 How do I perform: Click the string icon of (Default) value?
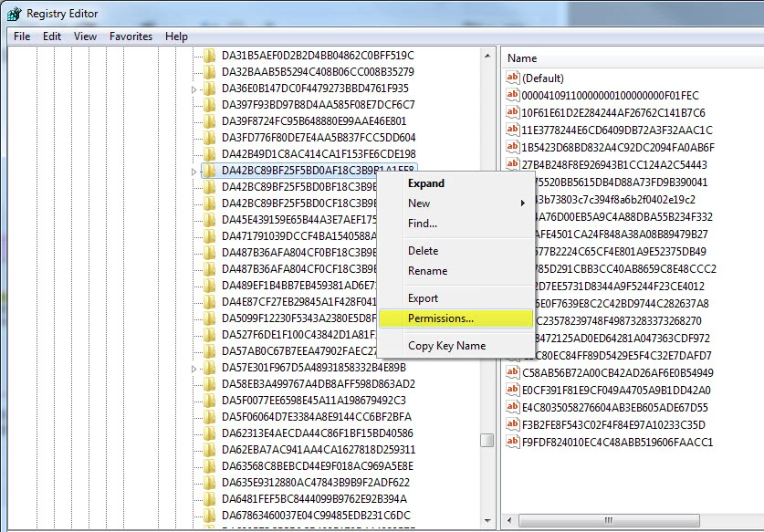coord(513,77)
